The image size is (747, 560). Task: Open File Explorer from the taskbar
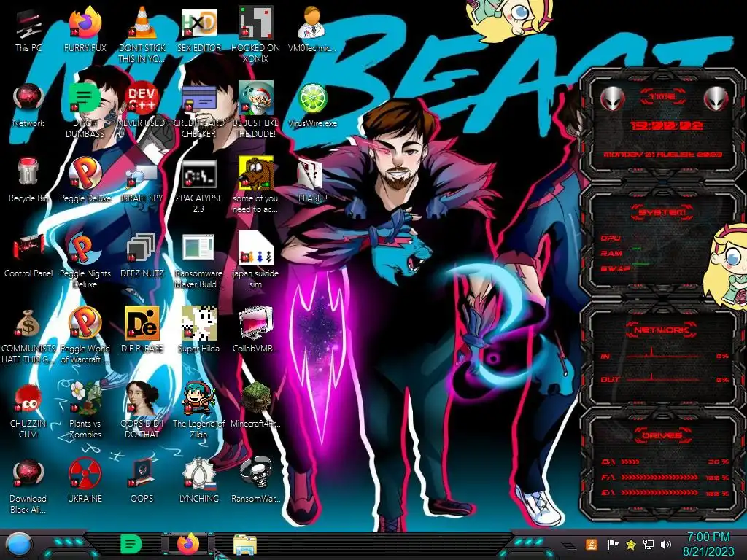pyautogui.click(x=245, y=545)
